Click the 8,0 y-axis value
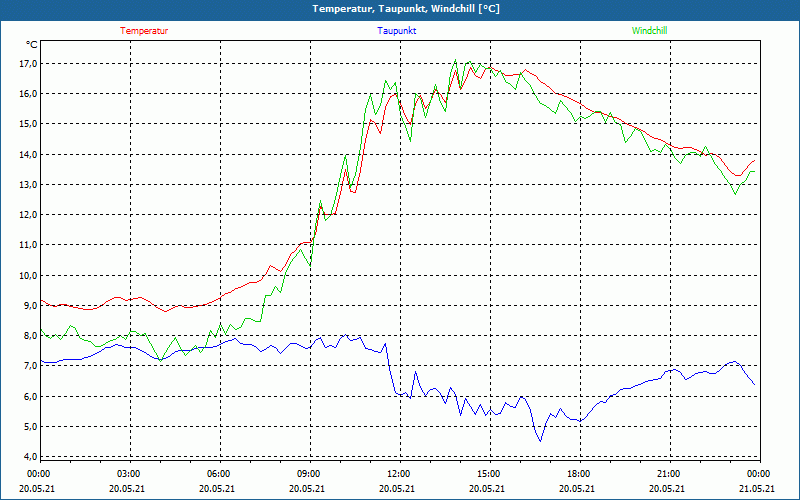This screenshot has width=800, height=500. click(x=30, y=336)
